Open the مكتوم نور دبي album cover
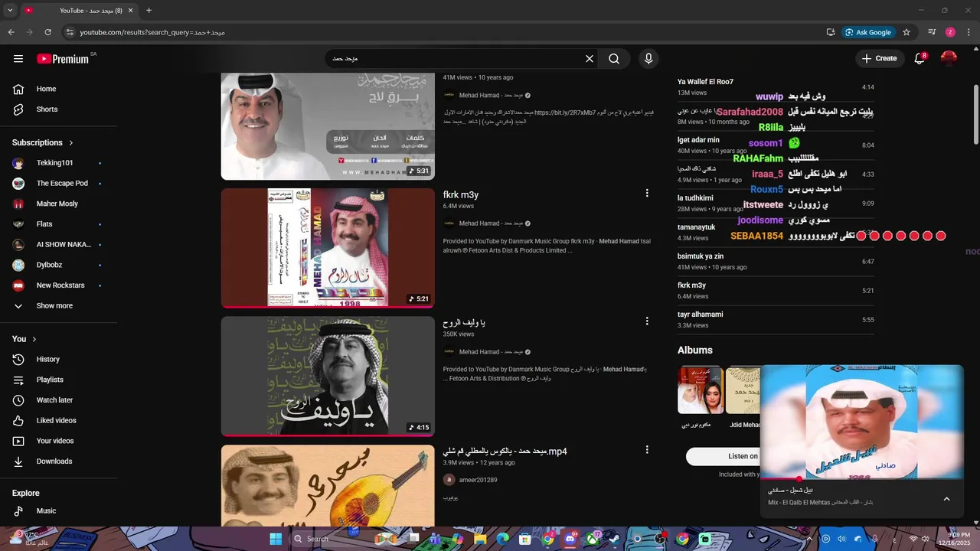Screen dimensions: 980x551 click(700, 390)
